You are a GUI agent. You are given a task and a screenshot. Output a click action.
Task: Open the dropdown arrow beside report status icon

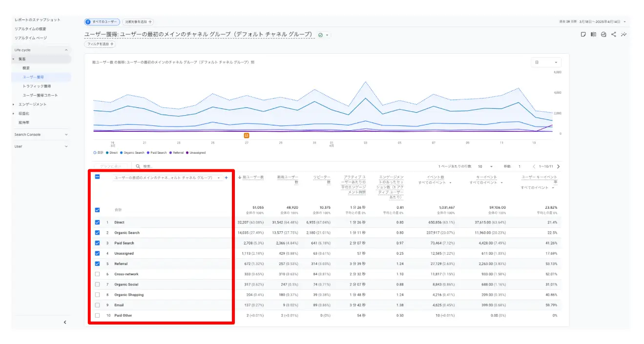click(x=328, y=35)
